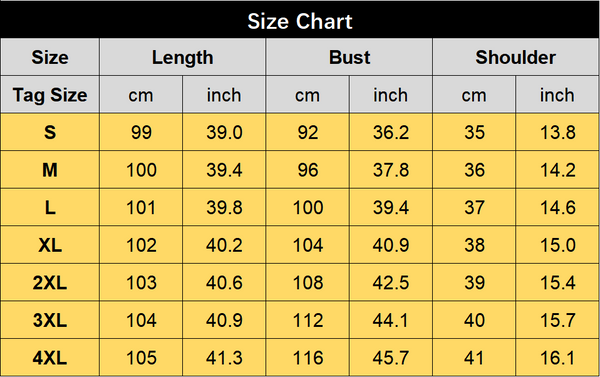The image size is (600, 377).
Task: Select the Length column header
Action: coord(183,57)
